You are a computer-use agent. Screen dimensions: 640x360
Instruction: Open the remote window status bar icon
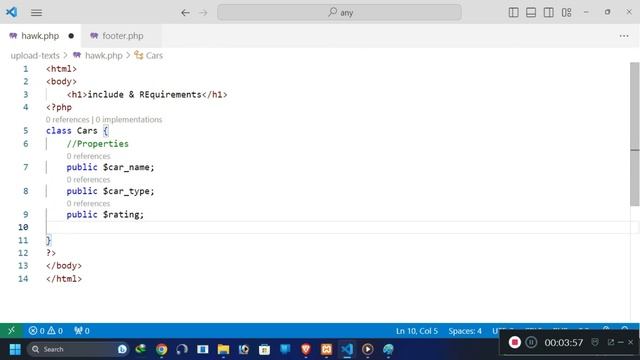(x=11, y=331)
